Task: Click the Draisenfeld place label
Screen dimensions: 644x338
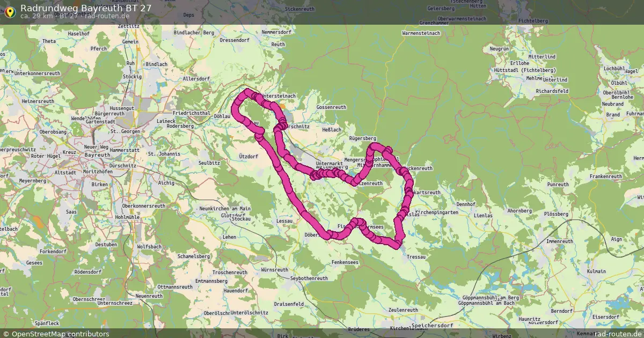Action: click(x=288, y=303)
